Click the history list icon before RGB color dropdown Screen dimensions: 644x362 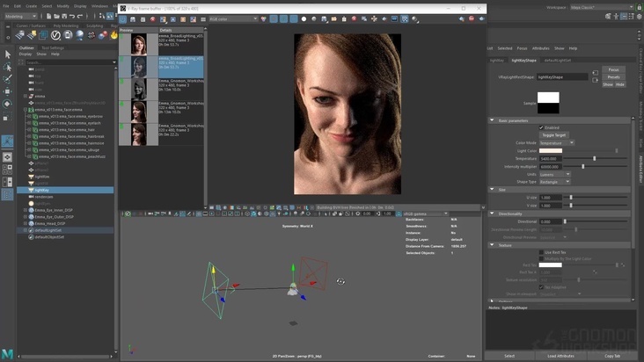pos(203,19)
